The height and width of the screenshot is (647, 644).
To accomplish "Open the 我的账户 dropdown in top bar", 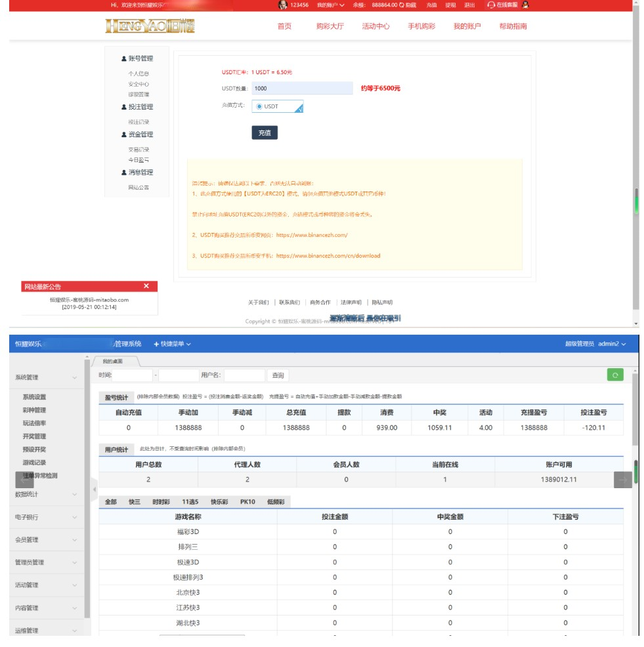I will click(330, 5).
